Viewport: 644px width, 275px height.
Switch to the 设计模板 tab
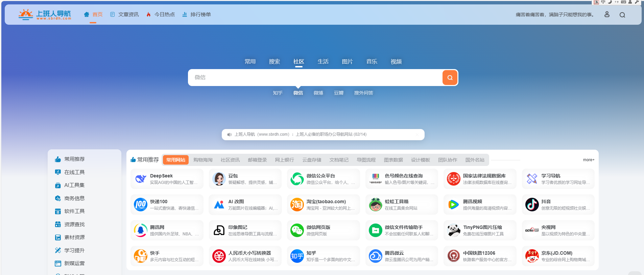[x=421, y=160]
